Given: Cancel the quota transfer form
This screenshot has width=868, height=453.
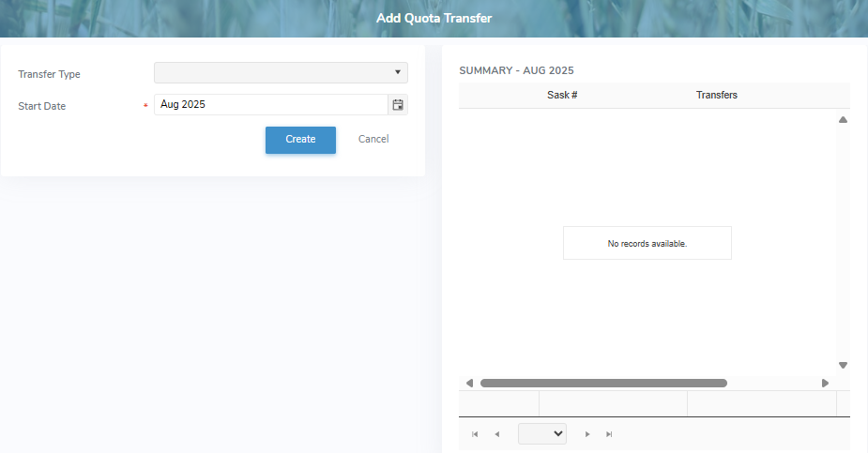Looking at the screenshot, I should 373,139.
